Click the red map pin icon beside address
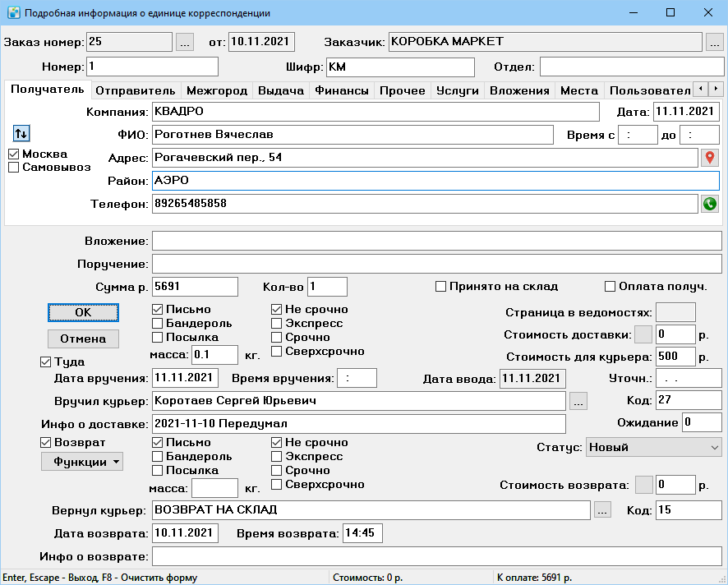728x585 pixels. (x=709, y=158)
